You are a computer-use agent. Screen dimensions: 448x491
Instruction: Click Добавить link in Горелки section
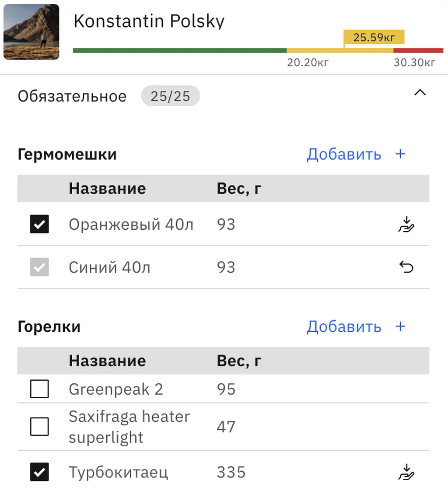pos(344,326)
